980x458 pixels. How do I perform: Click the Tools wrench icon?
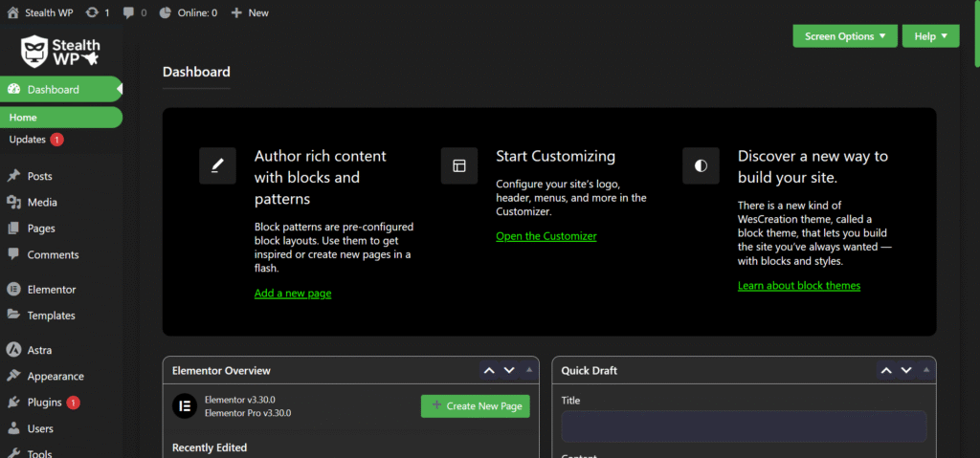pyautogui.click(x=13, y=453)
